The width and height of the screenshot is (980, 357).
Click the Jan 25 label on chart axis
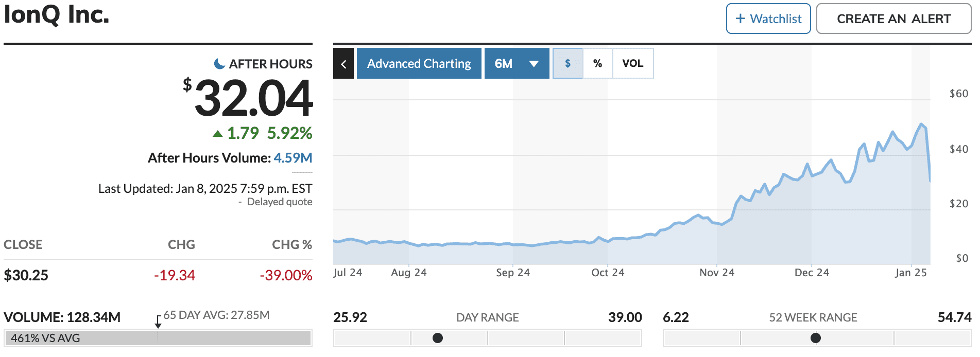point(910,273)
